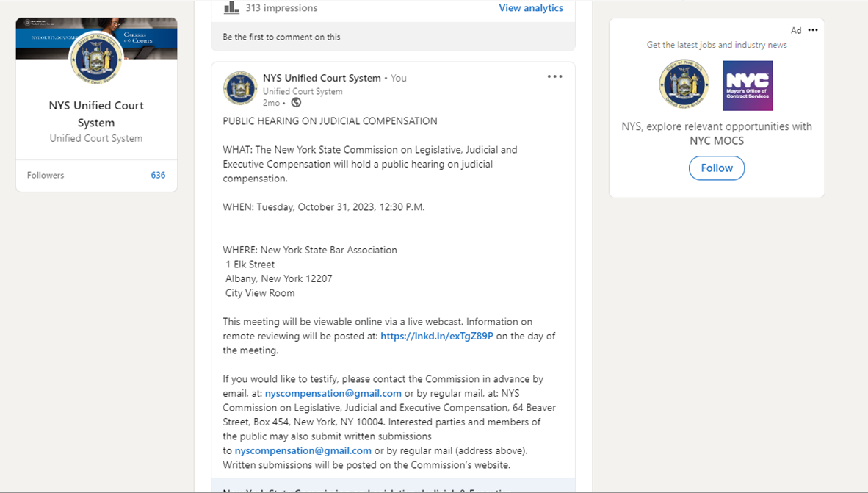The width and height of the screenshot is (868, 493).
Task: Click the post author's court seal avatar
Action: point(240,88)
